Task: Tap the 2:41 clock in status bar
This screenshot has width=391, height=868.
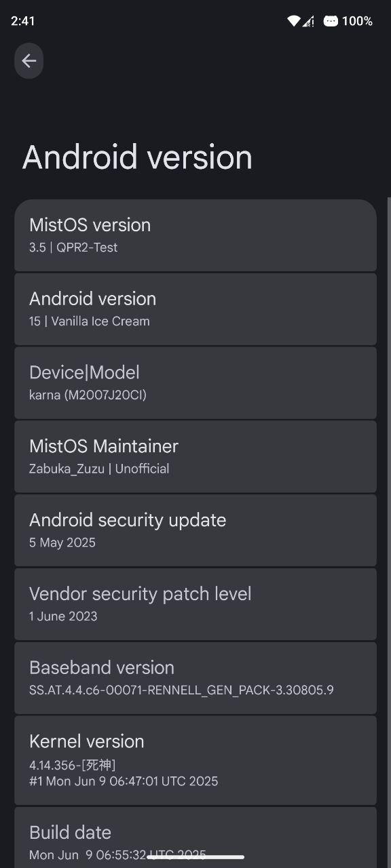Action: 23,21
